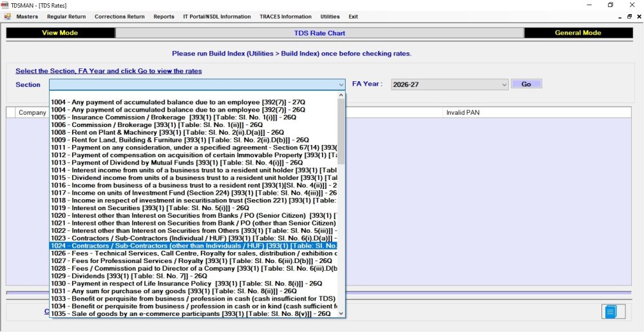
Task: Select 1024 Contractors other than Individuals / HUF
Action: click(x=193, y=246)
